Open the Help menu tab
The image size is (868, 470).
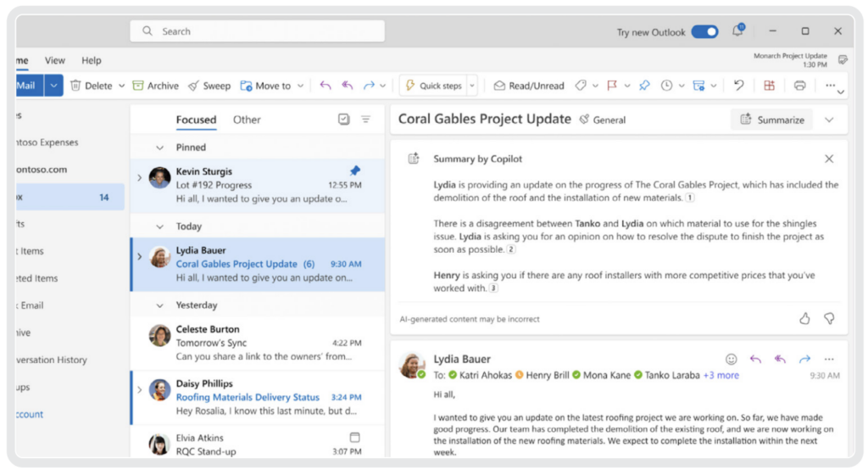(x=92, y=60)
